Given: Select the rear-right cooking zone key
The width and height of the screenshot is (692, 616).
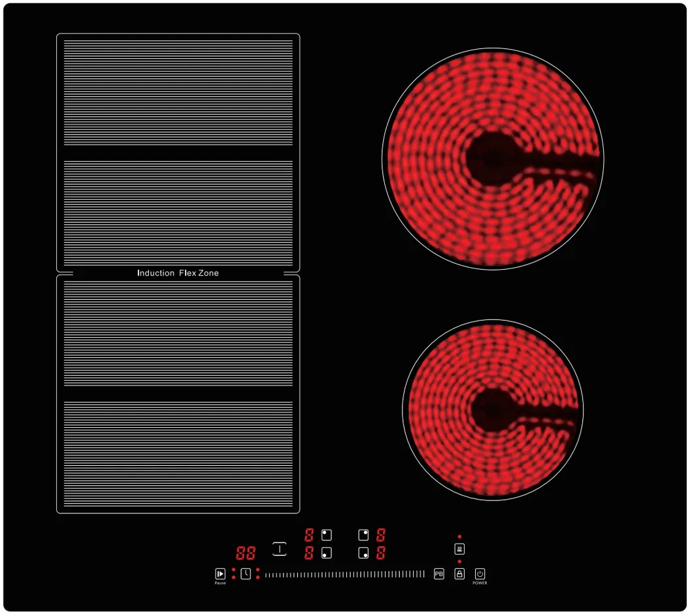Looking at the screenshot, I should (363, 535).
